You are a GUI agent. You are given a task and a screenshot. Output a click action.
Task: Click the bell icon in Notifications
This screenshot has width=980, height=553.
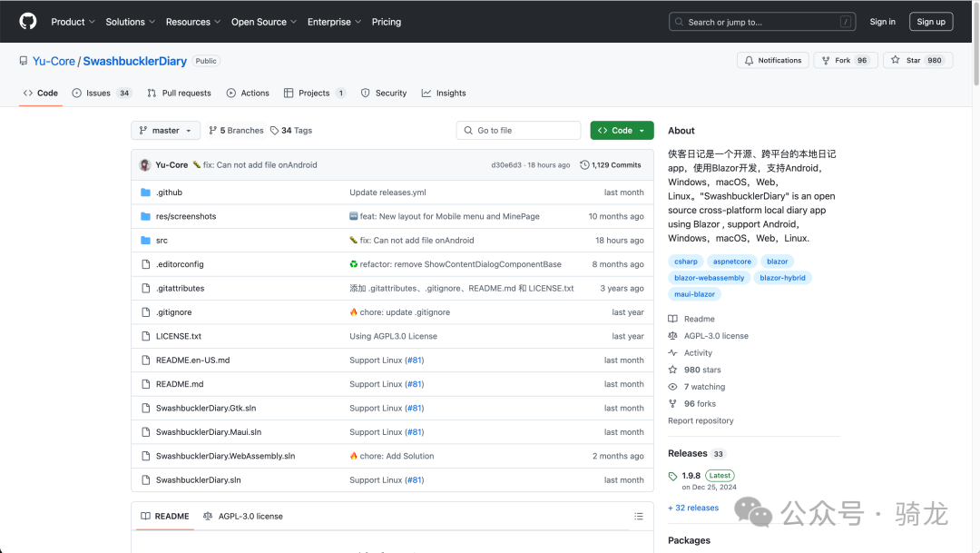(749, 60)
